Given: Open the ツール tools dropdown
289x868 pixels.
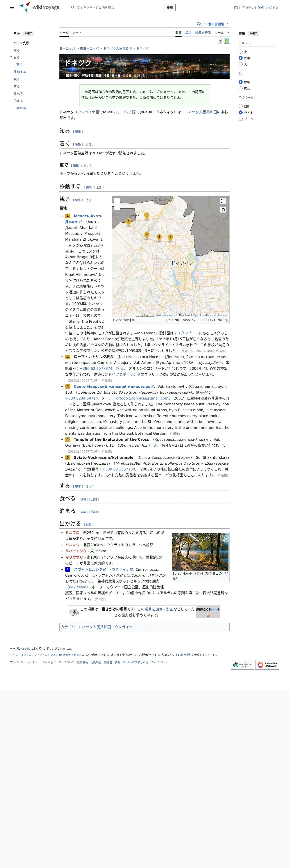Looking at the screenshot, I should (222, 33).
